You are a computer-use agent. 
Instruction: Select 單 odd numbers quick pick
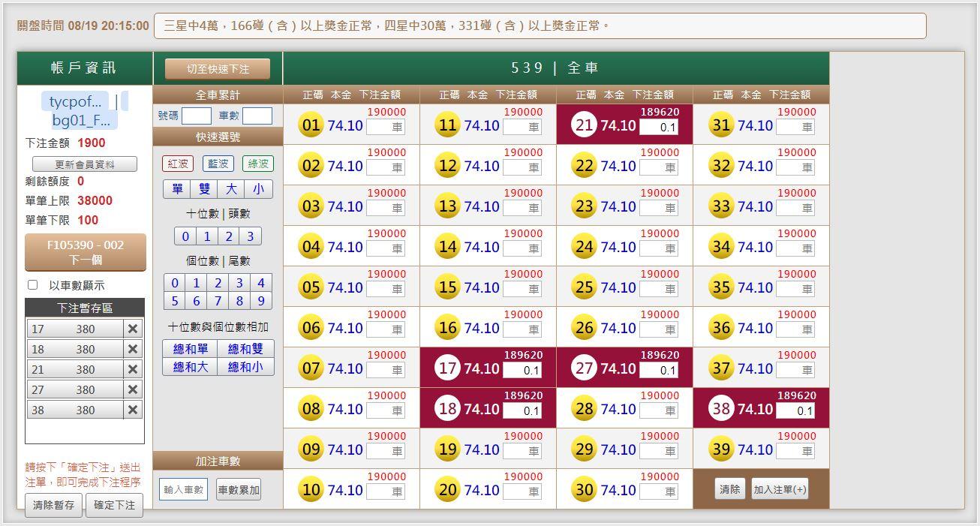177,189
